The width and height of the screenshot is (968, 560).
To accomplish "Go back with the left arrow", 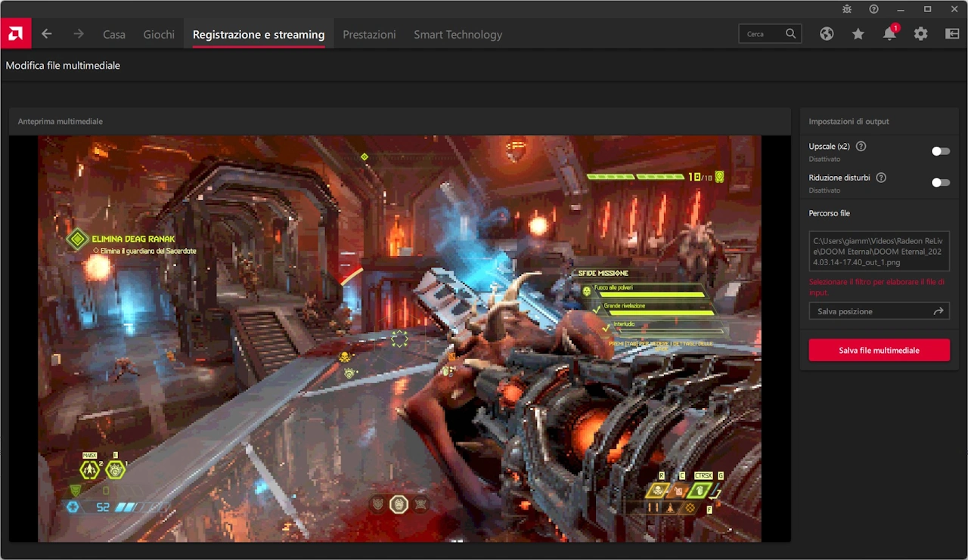I will [47, 34].
